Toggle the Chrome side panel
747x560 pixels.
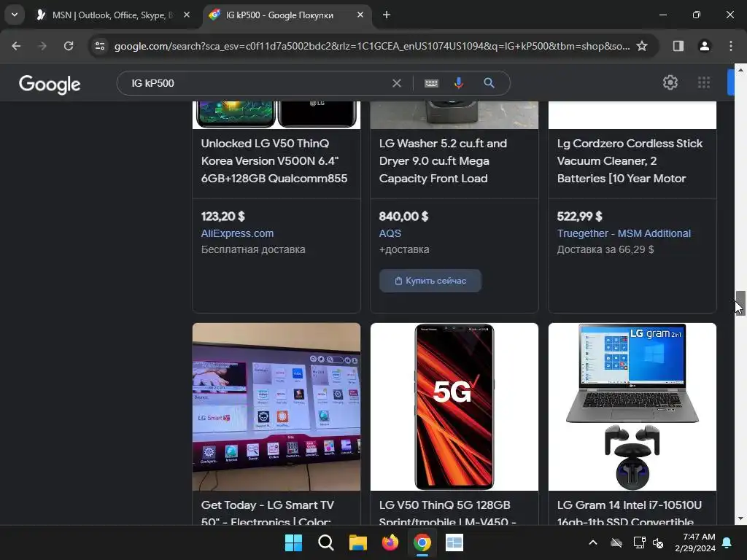pos(678,46)
